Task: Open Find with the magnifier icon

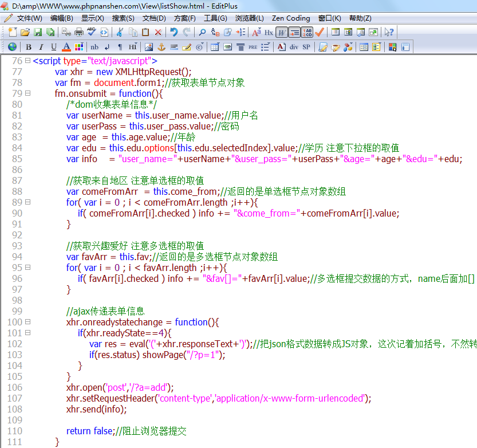Action: [202, 32]
